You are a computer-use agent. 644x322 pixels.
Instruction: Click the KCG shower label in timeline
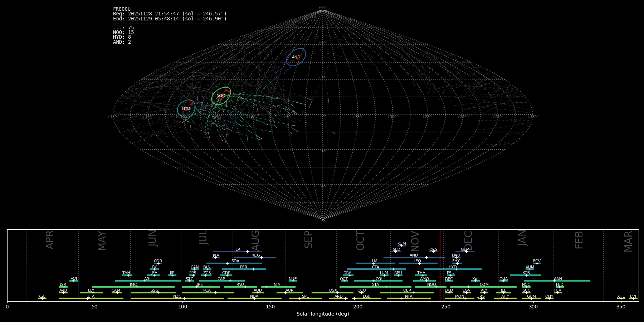(256, 255)
